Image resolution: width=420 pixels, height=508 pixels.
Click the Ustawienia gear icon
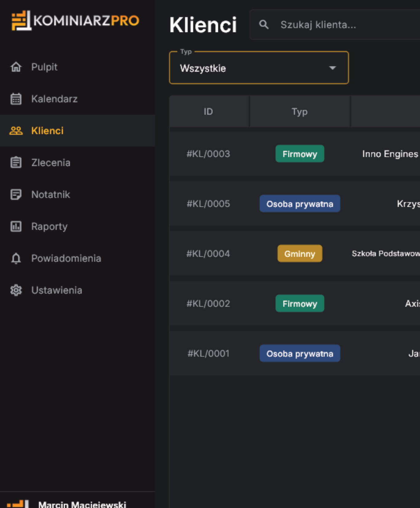[x=16, y=290]
